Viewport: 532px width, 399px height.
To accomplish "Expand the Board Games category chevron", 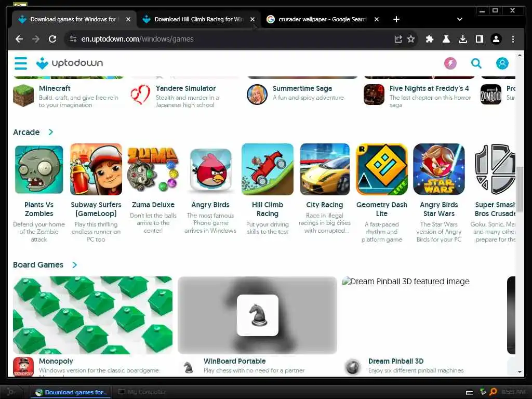I will point(75,264).
